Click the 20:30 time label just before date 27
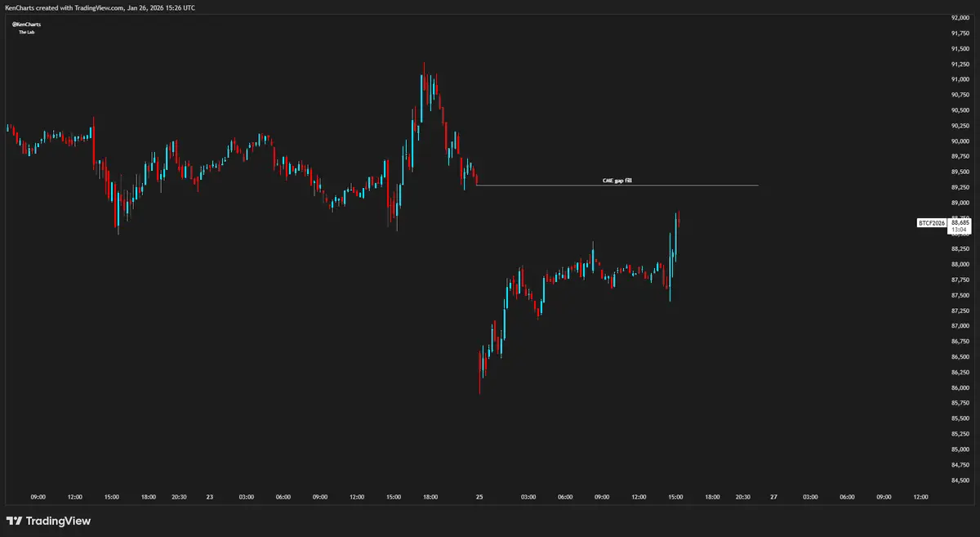Image resolution: width=980 pixels, height=537 pixels. tap(743, 496)
